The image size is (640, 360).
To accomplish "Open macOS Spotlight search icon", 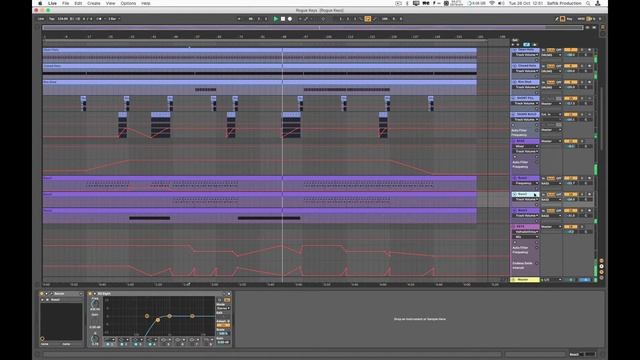I will [588, 3].
